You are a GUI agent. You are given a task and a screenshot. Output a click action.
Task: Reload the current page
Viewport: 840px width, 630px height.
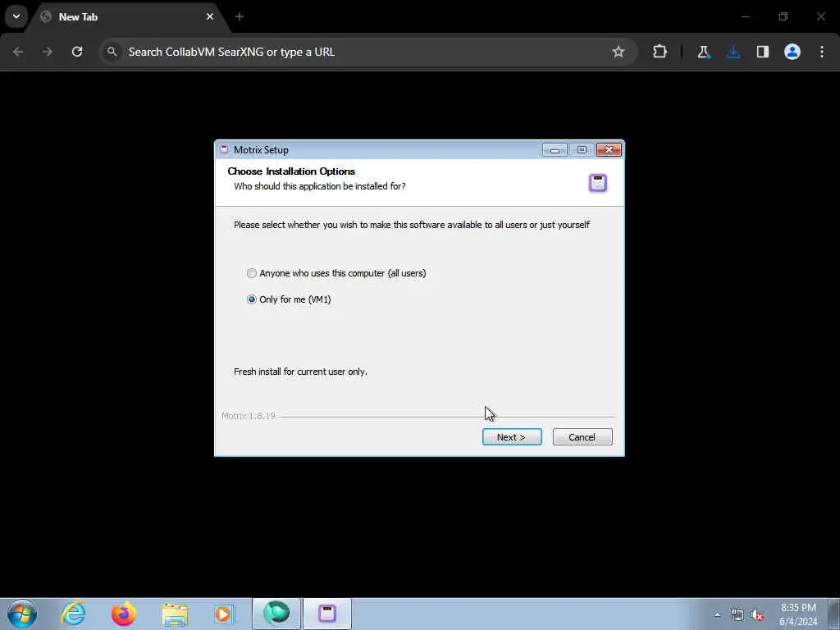click(77, 52)
